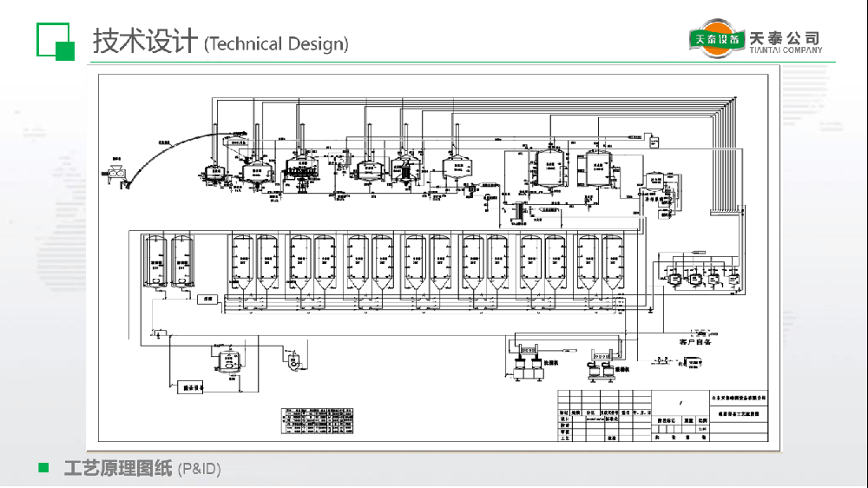
Task: Select the malt mill symbol in the diagram
Action: pyautogui.click(x=115, y=173)
